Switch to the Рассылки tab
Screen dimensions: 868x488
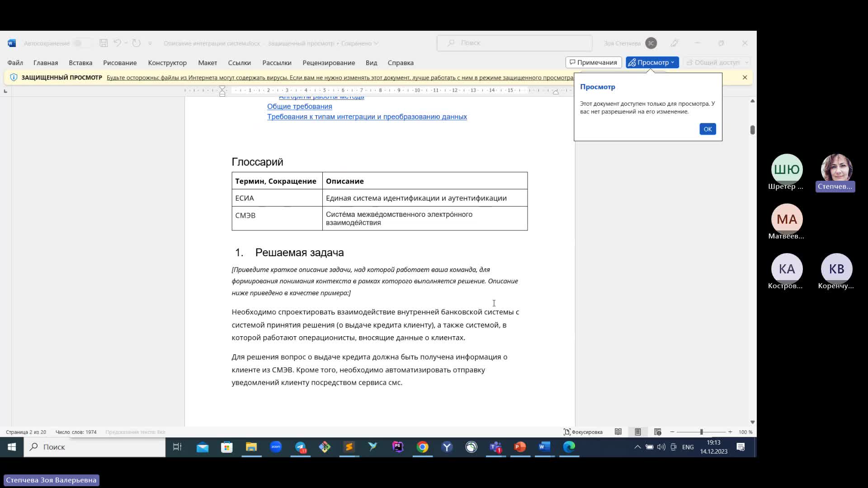[x=277, y=63]
